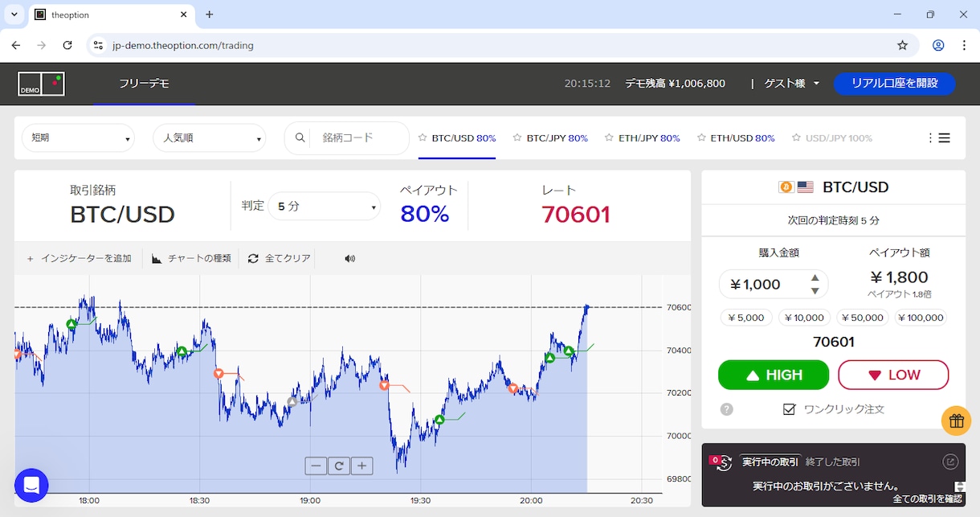
Task: Reload the page
Action: pos(67,45)
